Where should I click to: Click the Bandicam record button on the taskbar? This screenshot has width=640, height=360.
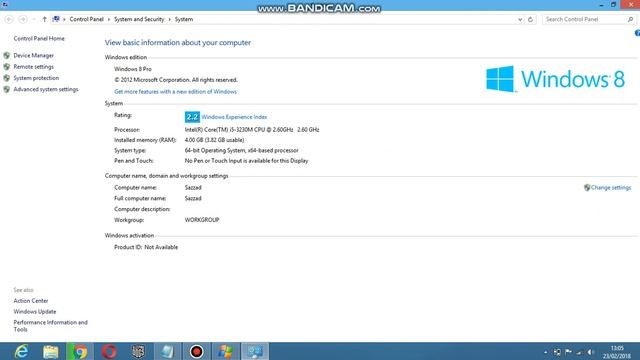[x=196, y=351]
